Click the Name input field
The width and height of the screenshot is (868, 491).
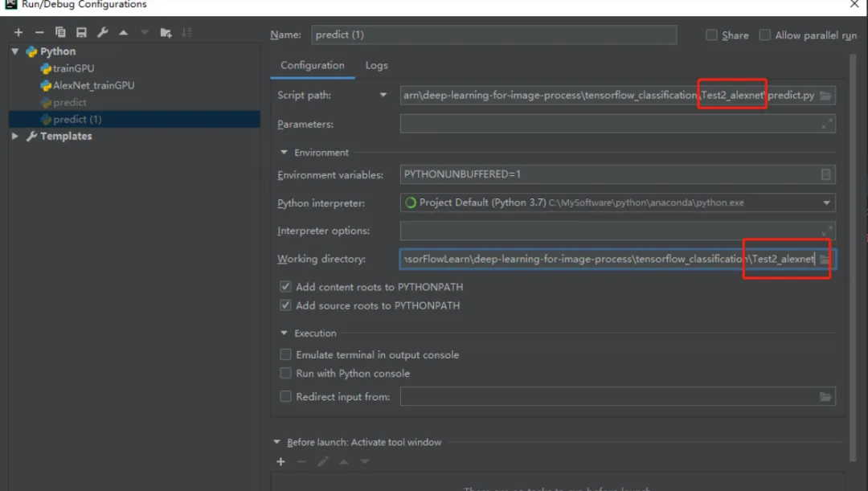pos(493,35)
